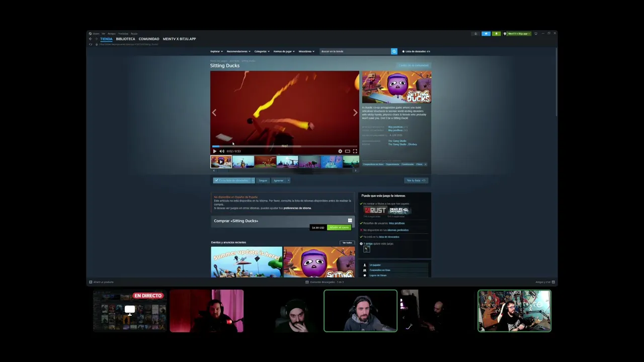This screenshot has height=362, width=644.
Task: Go forward using the Steam forward arrow
Action: (x=96, y=39)
